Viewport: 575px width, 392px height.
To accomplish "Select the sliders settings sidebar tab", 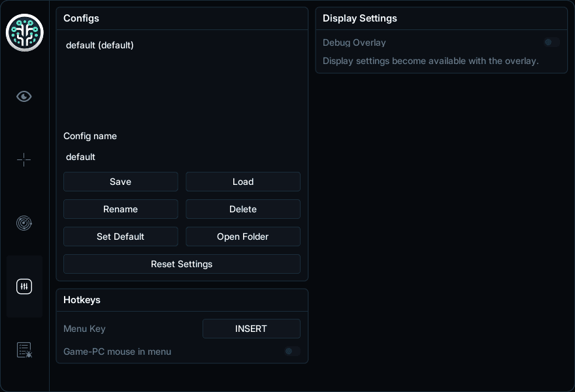I will point(24,286).
